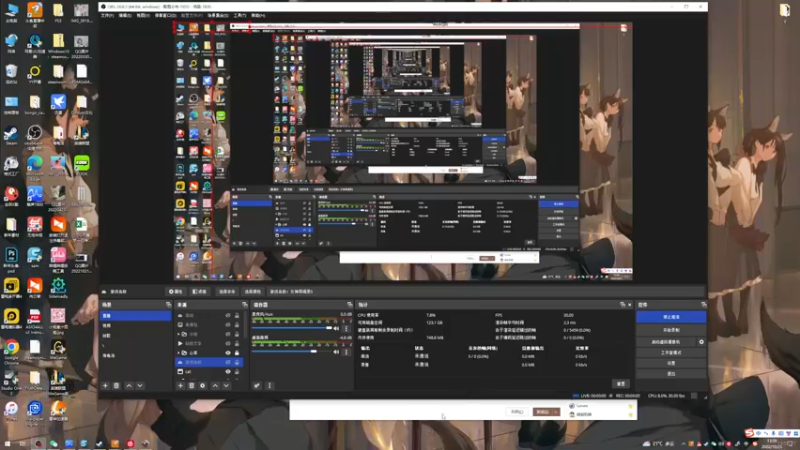
Task: Click the Sources list vertical scrollbar
Action: pos(245,324)
